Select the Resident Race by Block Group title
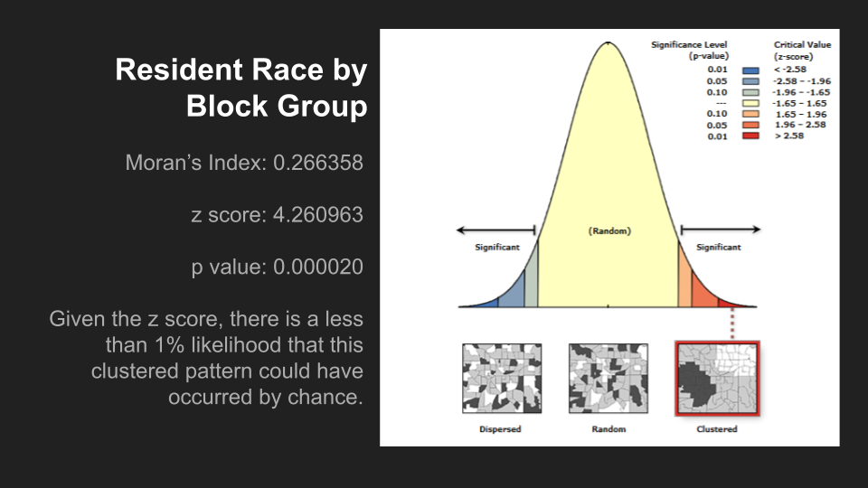The image size is (868, 488). [241, 88]
